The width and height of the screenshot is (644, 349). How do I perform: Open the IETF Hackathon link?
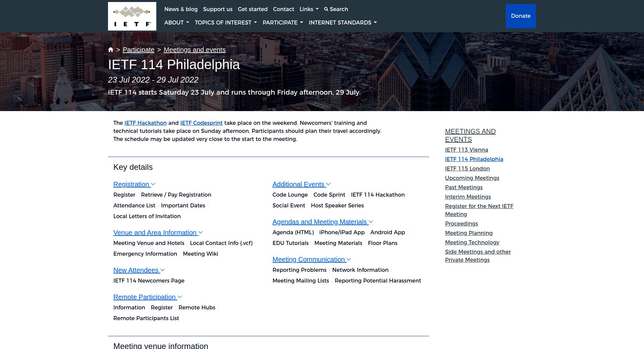pyautogui.click(x=146, y=123)
